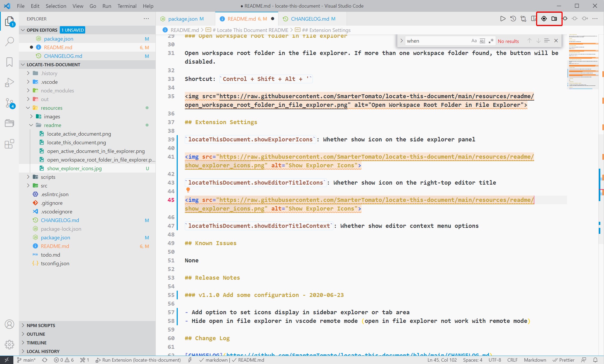604x364 pixels.
Task: Click the Markdown language mode in status bar
Action: pyautogui.click(x=535, y=360)
